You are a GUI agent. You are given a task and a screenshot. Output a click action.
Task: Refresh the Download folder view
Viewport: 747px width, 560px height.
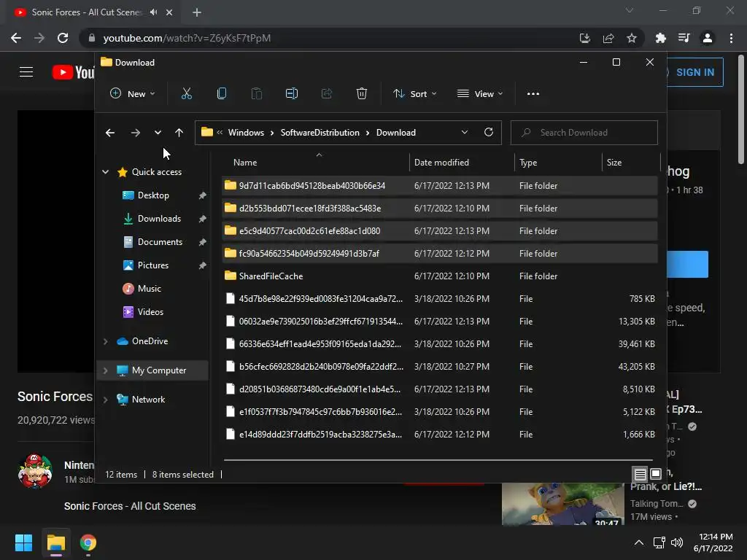[x=488, y=133]
